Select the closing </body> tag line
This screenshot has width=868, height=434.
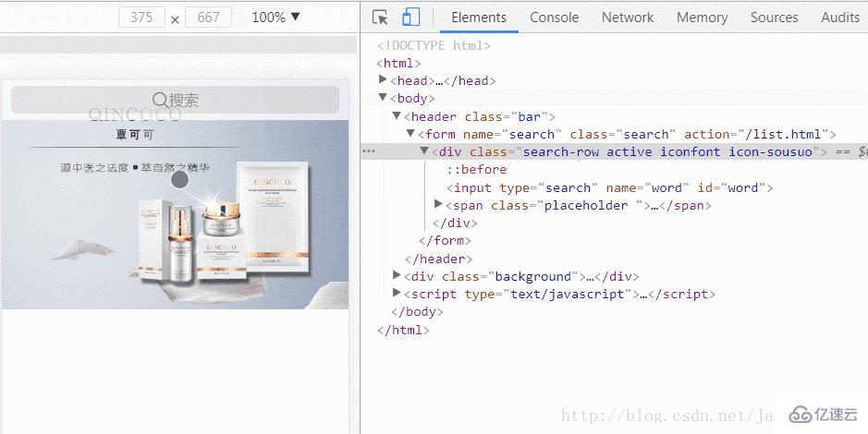pos(418,312)
